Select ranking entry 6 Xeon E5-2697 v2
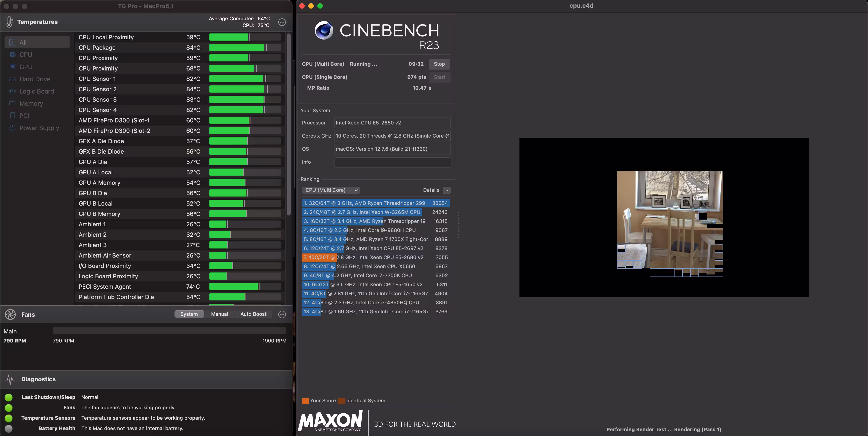 [376, 248]
